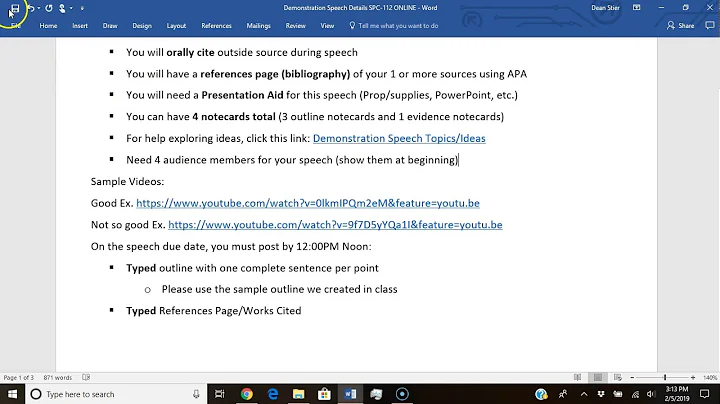
Task: Toggle Touch/Mouse mode icon
Action: pyautogui.click(x=62, y=8)
